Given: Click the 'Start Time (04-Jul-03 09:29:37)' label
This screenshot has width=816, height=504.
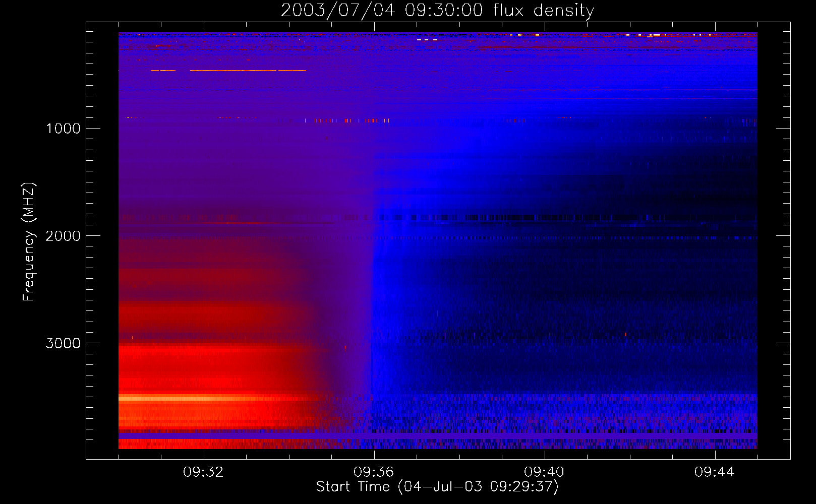Looking at the screenshot, I should [437, 487].
